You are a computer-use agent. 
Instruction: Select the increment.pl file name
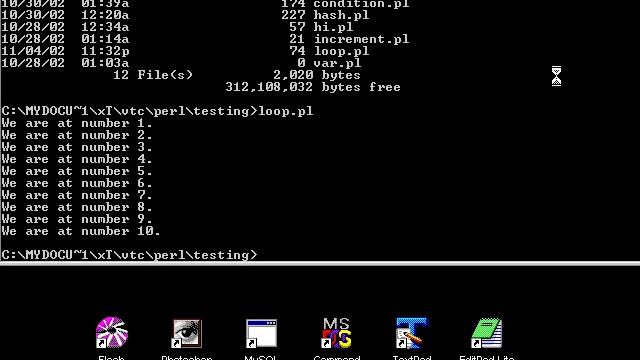pos(361,39)
